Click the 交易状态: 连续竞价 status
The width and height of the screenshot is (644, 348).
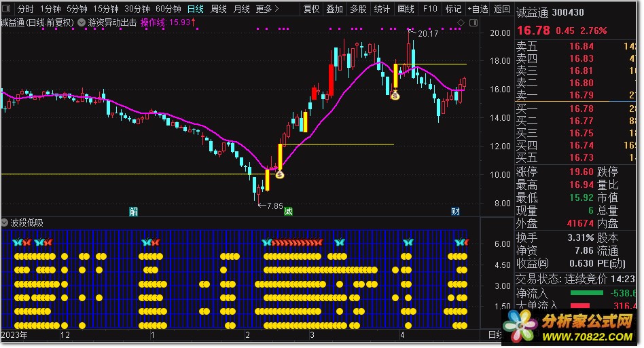tap(561, 279)
